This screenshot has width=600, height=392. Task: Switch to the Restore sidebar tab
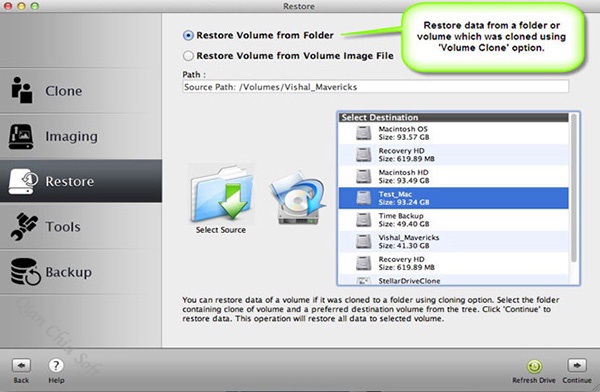pos(81,181)
